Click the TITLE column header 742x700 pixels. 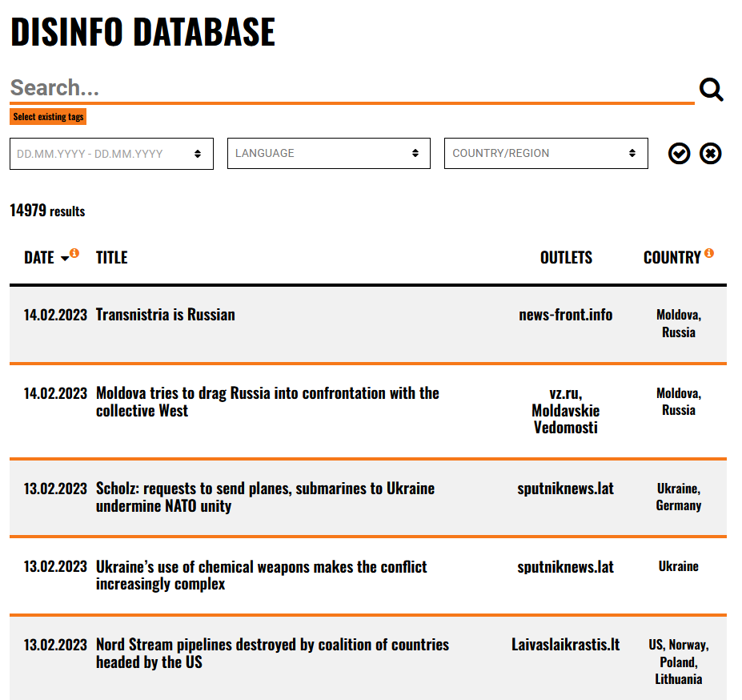coord(111,258)
